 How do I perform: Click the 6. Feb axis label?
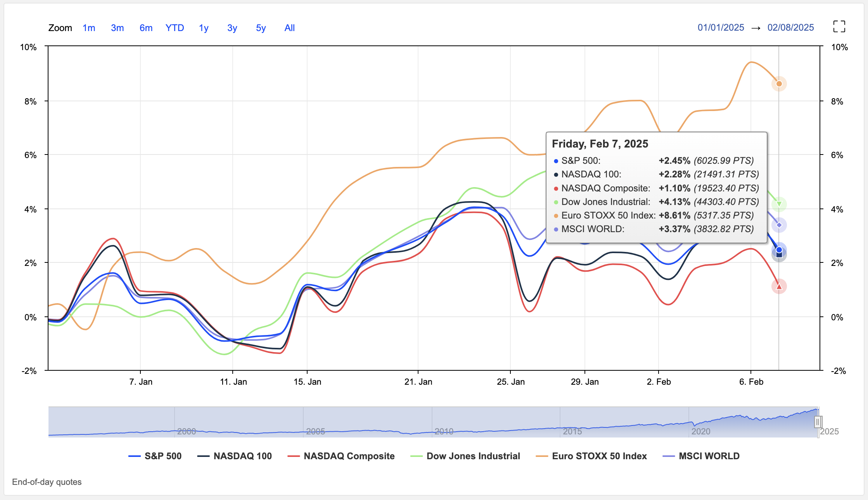click(751, 382)
